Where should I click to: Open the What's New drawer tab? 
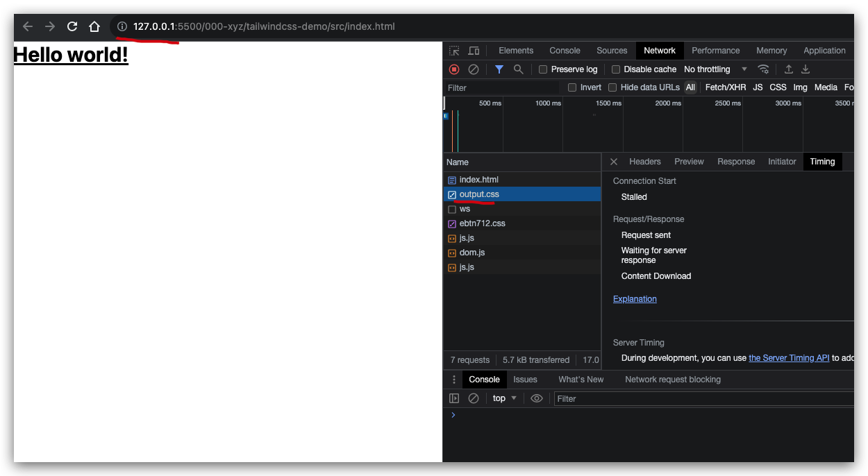[581, 380]
